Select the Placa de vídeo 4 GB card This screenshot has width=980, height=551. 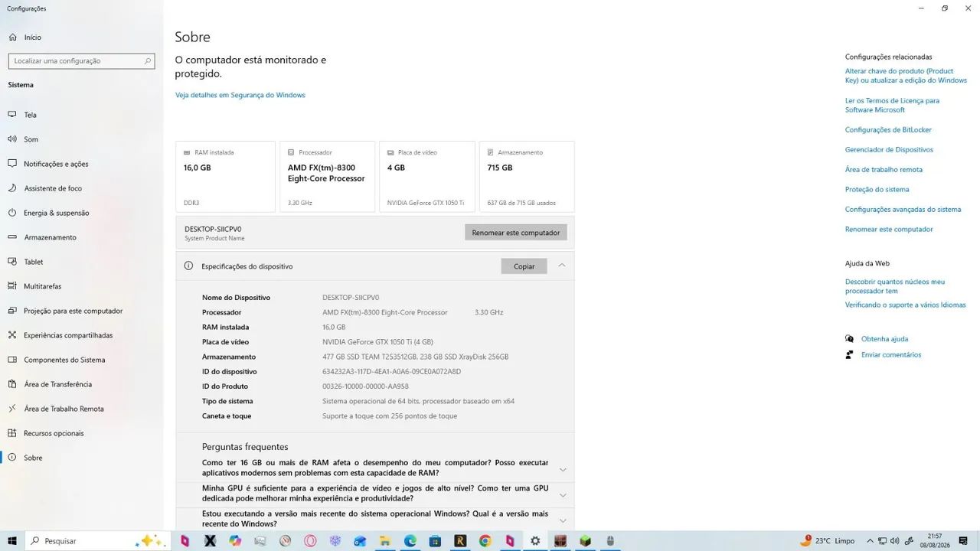tap(427, 177)
